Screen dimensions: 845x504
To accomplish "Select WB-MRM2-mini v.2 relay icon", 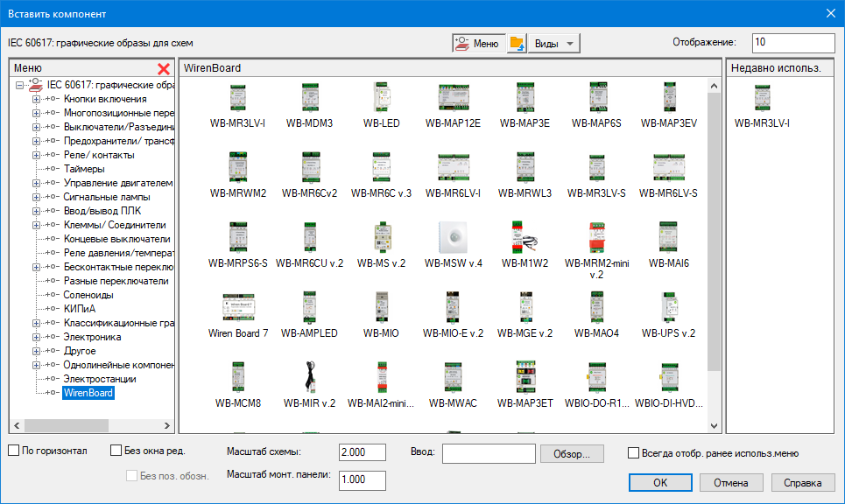I will (x=596, y=237).
